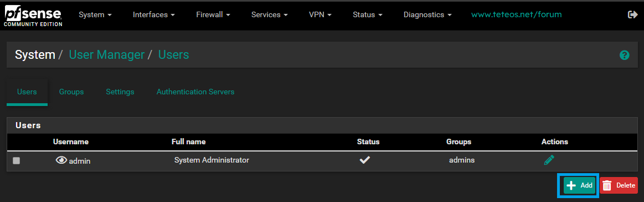Screen dimensions: 644x202
Task: Tick the admin user checkbox
Action: (17, 161)
